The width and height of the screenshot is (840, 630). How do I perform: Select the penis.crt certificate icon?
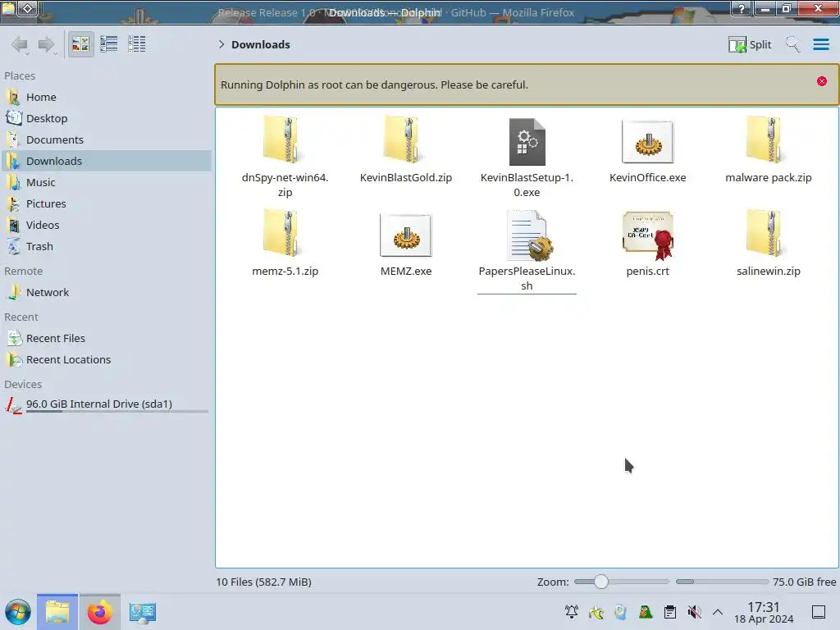(648, 235)
